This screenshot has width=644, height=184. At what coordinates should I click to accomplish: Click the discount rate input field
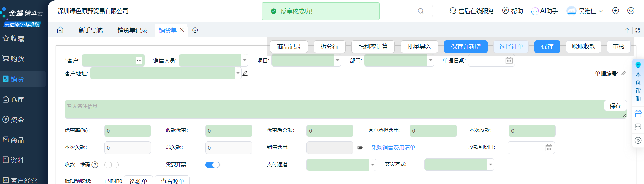point(127,131)
